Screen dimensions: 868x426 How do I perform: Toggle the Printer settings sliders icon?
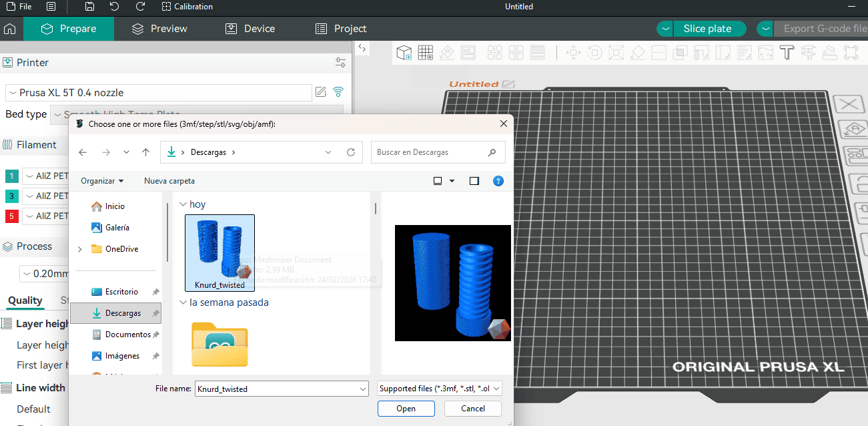tap(340, 63)
